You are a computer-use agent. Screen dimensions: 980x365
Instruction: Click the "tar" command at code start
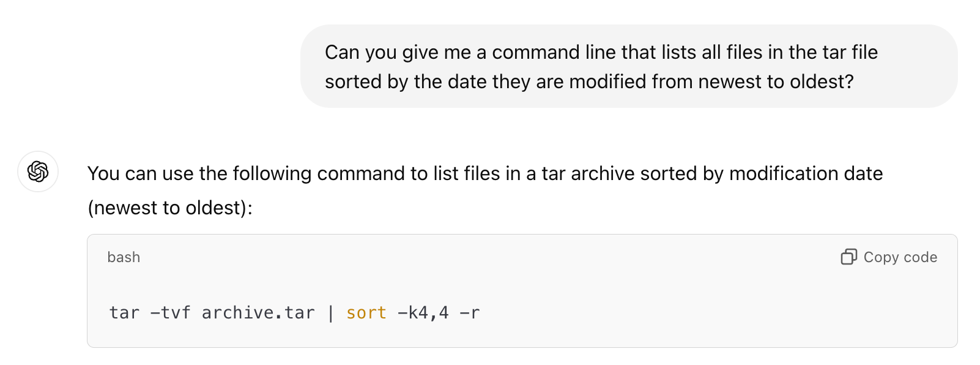pyautogui.click(x=124, y=312)
